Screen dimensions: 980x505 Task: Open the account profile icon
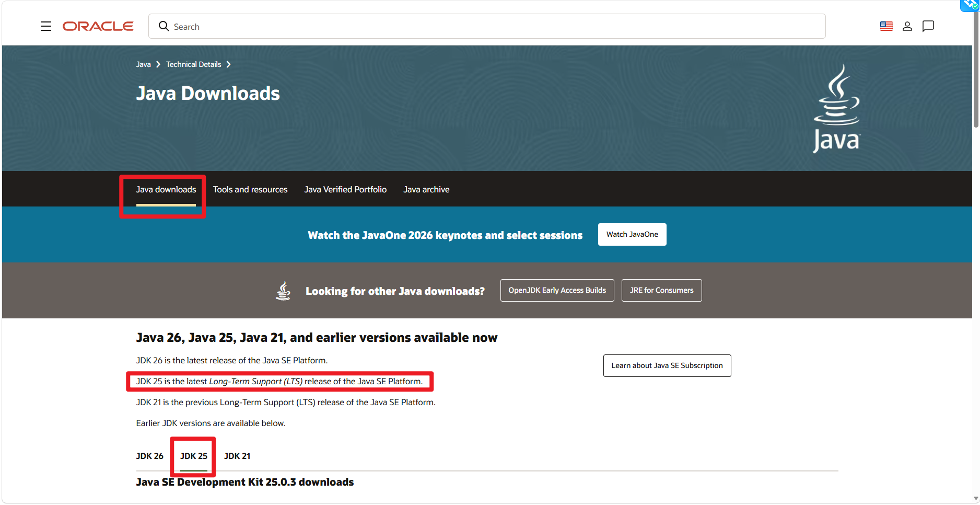pyautogui.click(x=907, y=26)
